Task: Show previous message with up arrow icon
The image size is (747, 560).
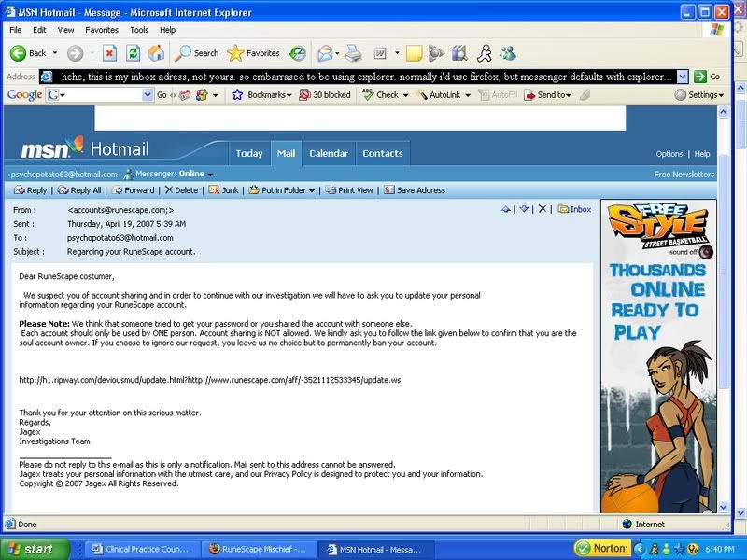Action: tap(506, 209)
